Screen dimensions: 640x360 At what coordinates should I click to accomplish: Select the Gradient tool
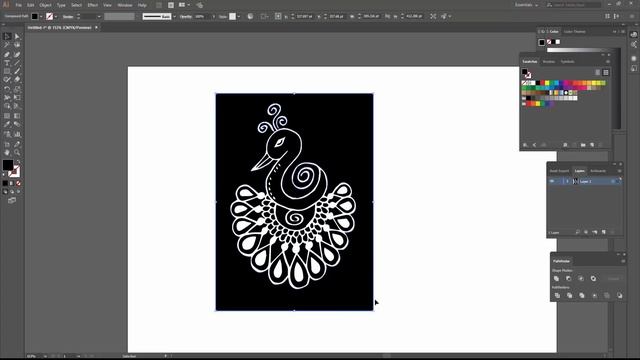click(17, 116)
